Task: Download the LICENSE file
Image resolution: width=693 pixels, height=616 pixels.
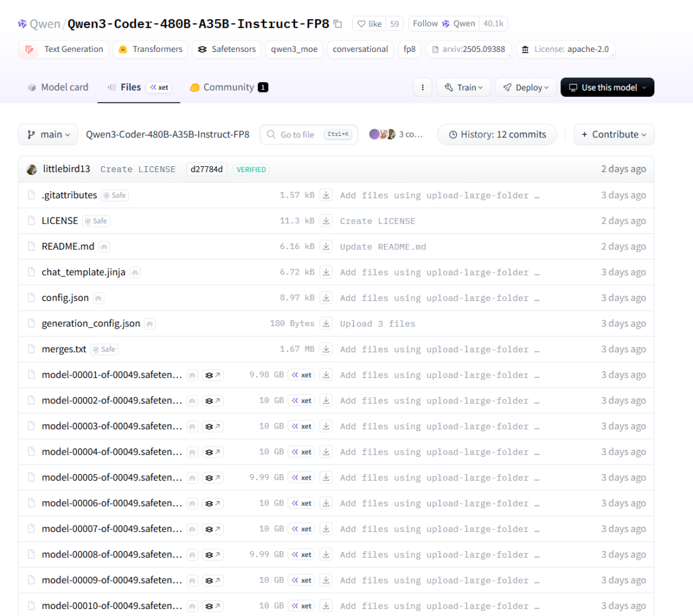Action: tap(326, 221)
